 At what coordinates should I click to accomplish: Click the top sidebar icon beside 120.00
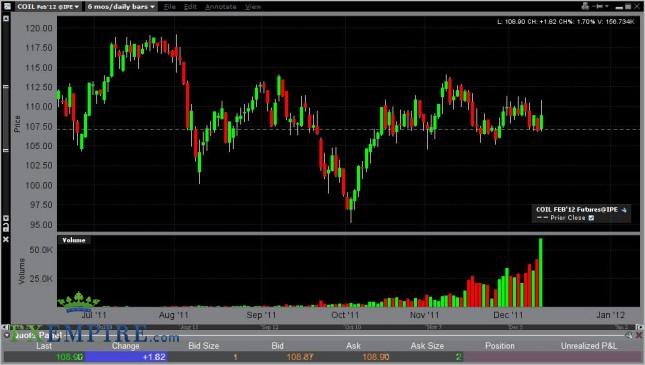[6, 19]
